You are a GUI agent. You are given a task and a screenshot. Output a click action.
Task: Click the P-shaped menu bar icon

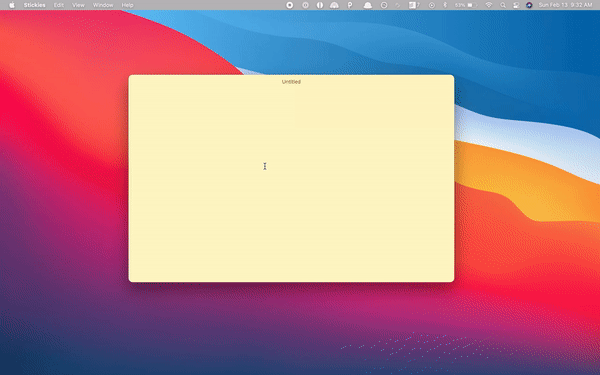[x=350, y=5]
